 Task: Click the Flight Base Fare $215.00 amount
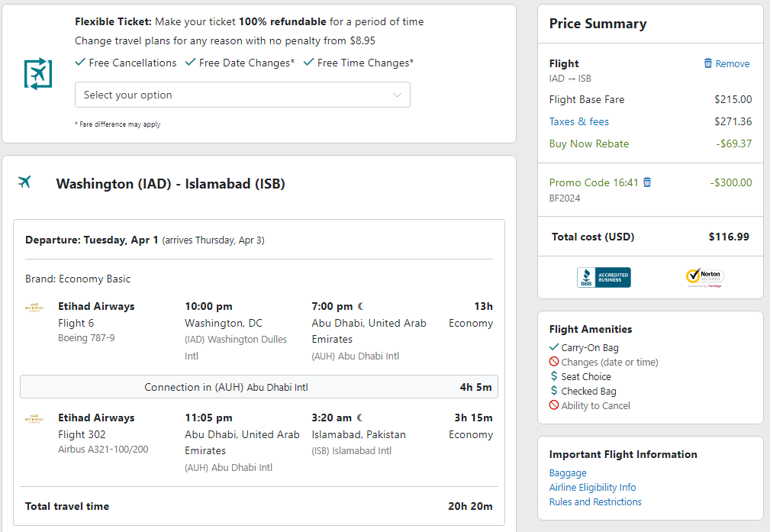(733, 99)
